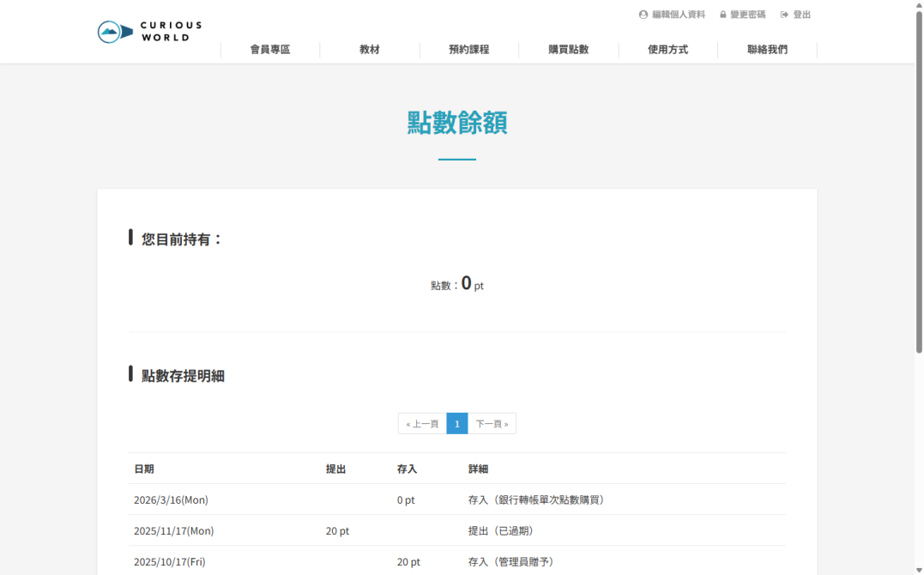The width and height of the screenshot is (924, 575).
Task: Click the 20 pt withdrawal on 2025/11/17
Action: (338, 530)
